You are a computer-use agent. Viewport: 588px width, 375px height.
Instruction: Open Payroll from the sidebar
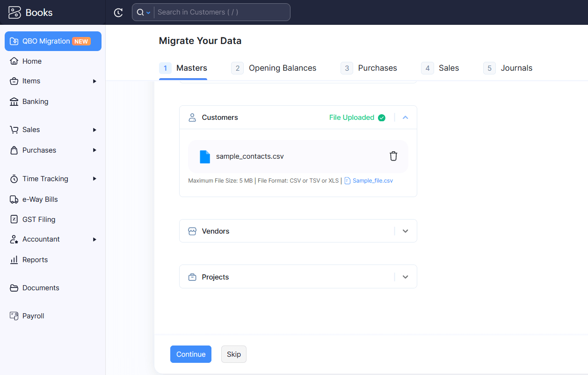pyautogui.click(x=33, y=316)
